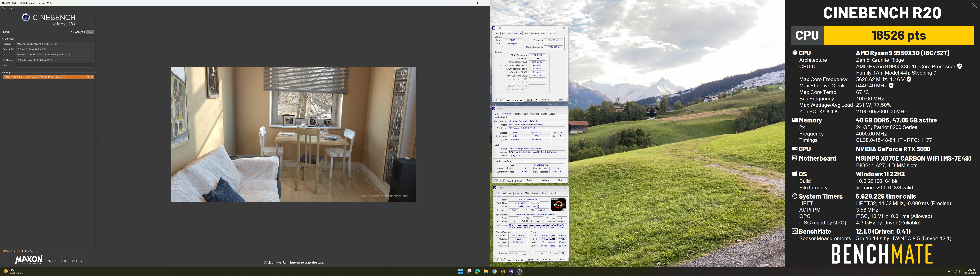Click Tools button in top CPU-Z Memory window
The image size is (980, 276).
point(529,100)
